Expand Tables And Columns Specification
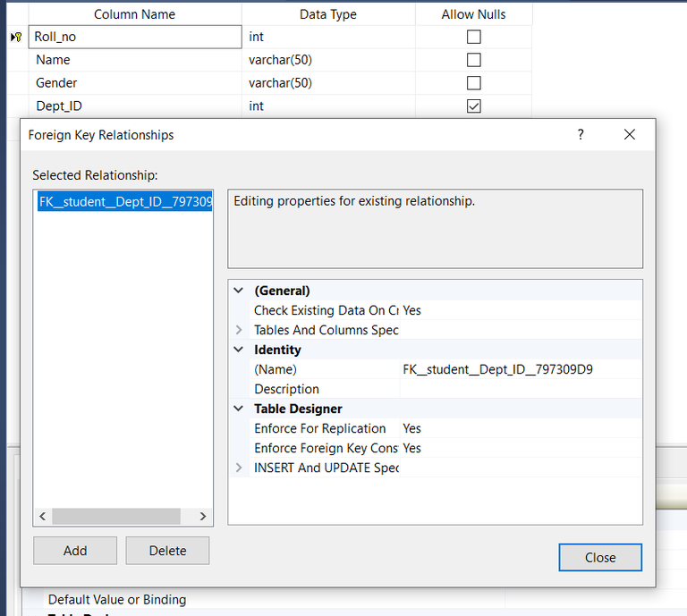Viewport: 687px width, 616px height. coord(239,330)
